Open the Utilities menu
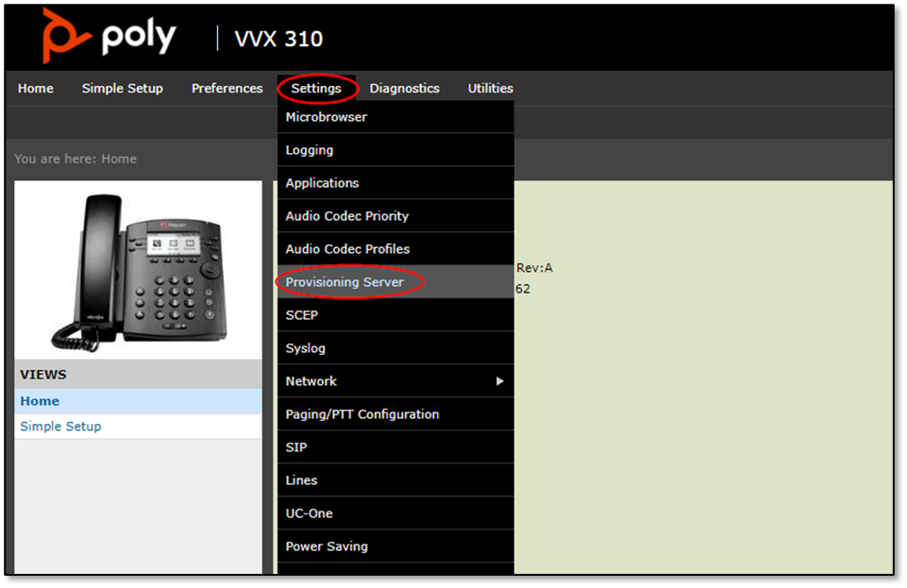 tap(491, 89)
